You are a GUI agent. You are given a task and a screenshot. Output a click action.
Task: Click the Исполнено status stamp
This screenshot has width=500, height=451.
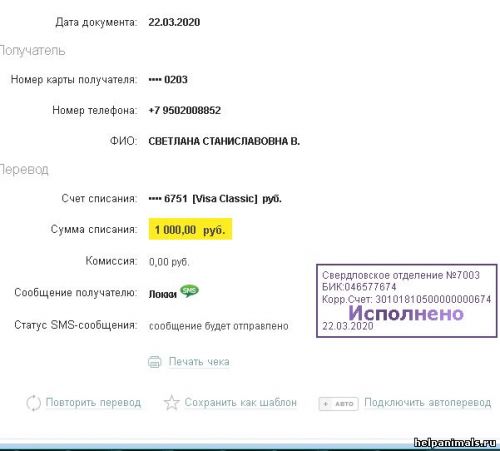pyautogui.click(x=406, y=301)
